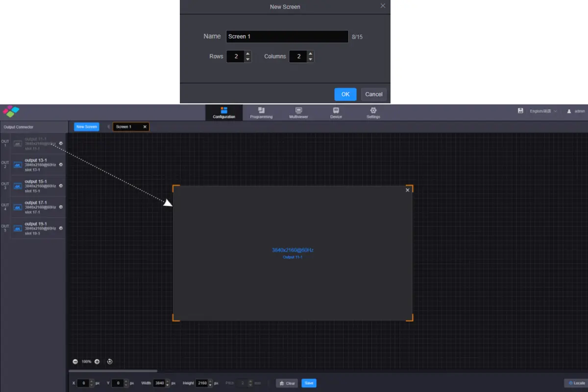Click the blue New Screen button
Viewport: 588px width, 392px height.
(x=87, y=127)
